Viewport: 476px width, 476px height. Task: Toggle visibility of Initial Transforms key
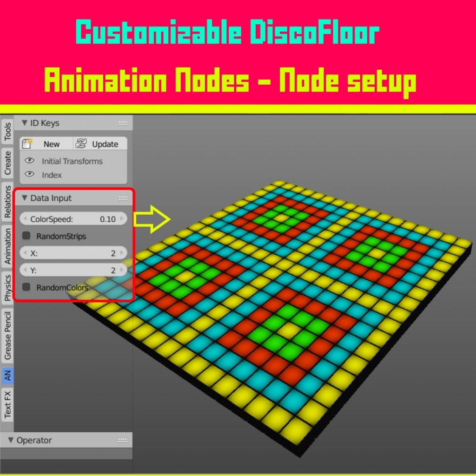pos(29,161)
